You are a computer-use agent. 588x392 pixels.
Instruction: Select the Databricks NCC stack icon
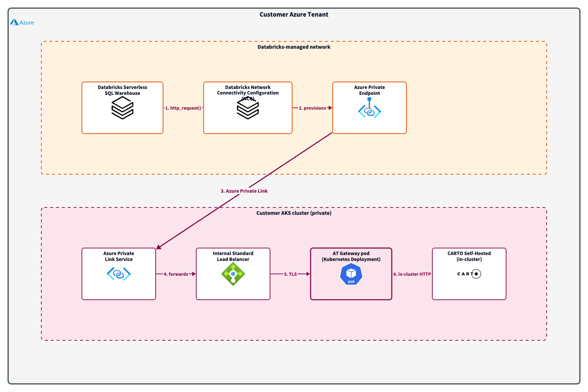pos(248,108)
